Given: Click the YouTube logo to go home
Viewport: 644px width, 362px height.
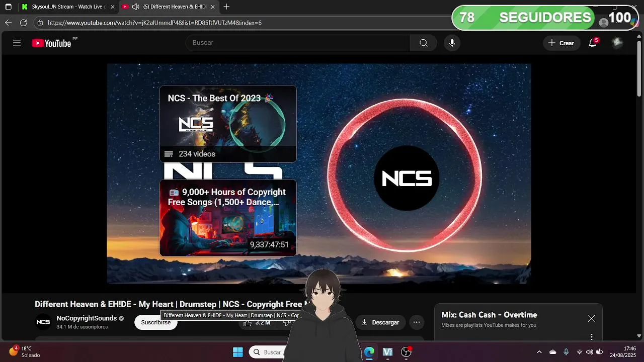Looking at the screenshot, I should [x=52, y=43].
